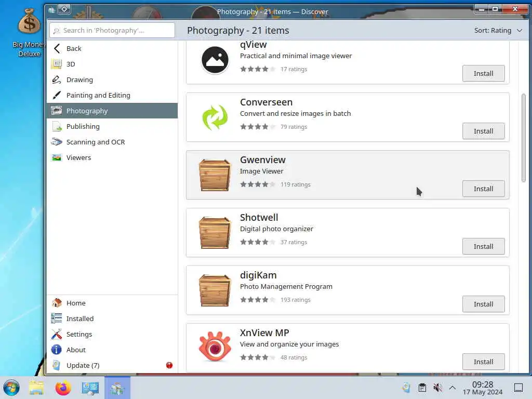The height and width of the screenshot is (399, 532).
Task: Open the clipboard tray icon
Action: tap(422, 388)
